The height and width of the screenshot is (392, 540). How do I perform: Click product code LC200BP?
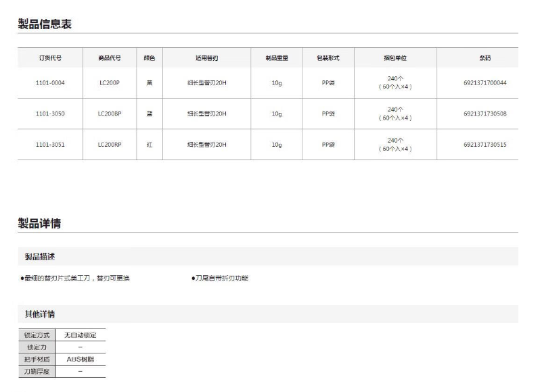coord(109,114)
